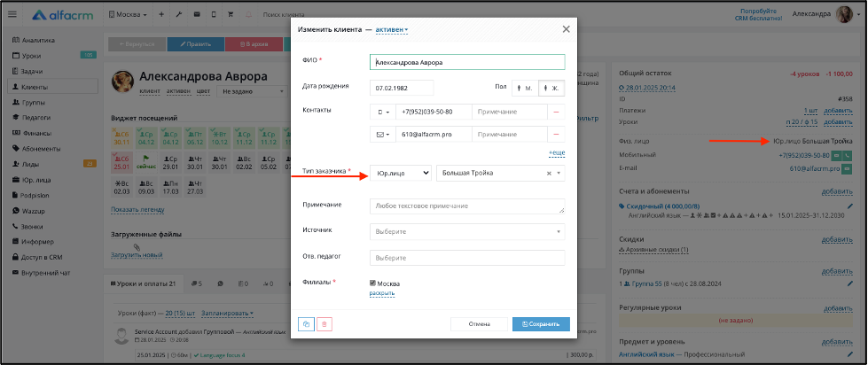
Task: Click the copy client icon in dialog footer
Action: tap(307, 324)
